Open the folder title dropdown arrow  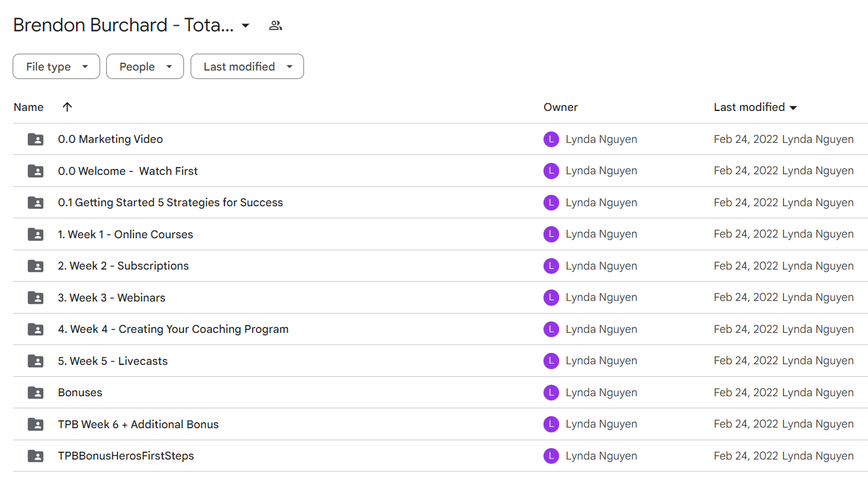[246, 25]
